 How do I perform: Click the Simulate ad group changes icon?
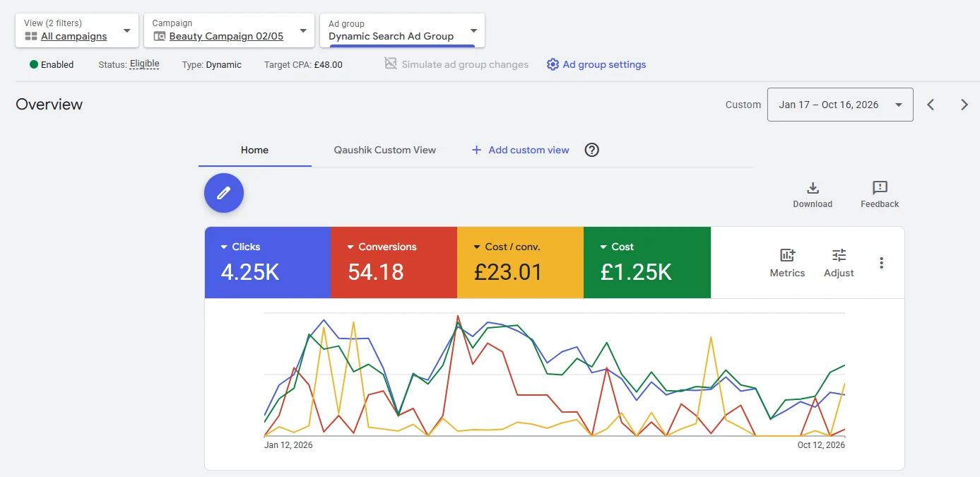tap(391, 64)
